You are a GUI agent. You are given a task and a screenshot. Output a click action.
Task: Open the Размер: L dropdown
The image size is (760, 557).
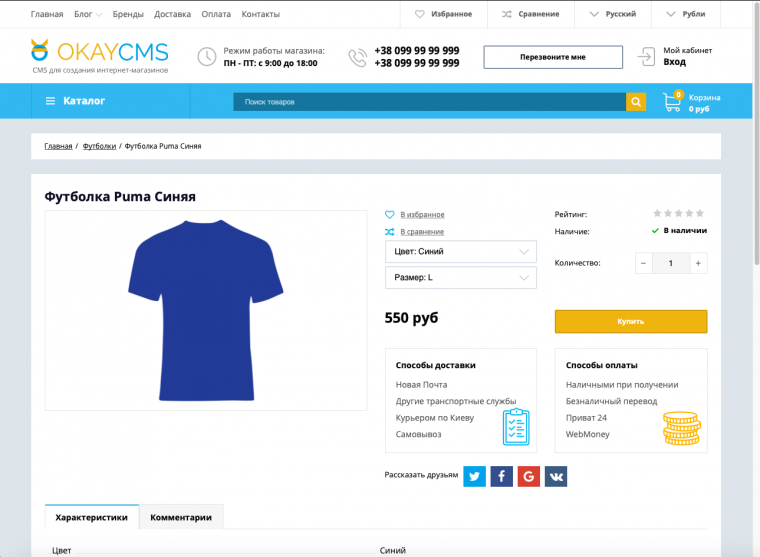click(460, 278)
